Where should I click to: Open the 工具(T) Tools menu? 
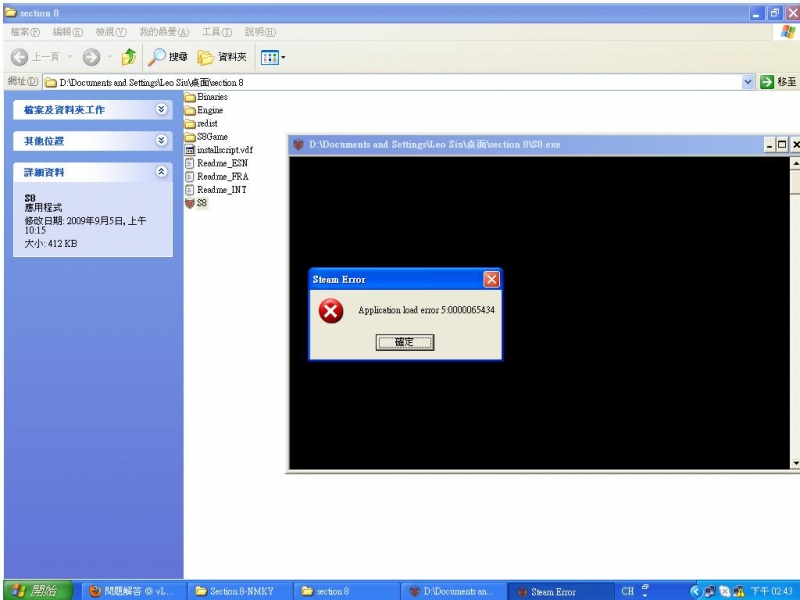(216, 32)
